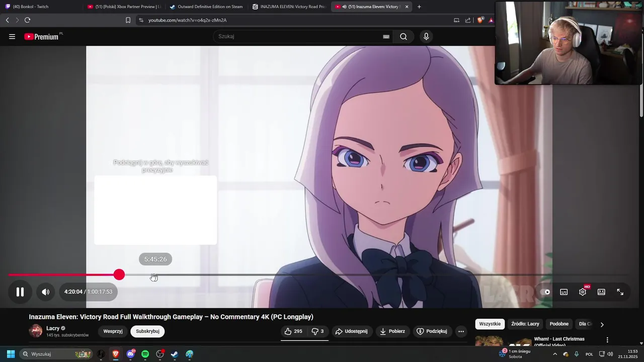Viewport: 644px width, 362px height.
Task: Click the Pobierz download button
Action: (392, 331)
